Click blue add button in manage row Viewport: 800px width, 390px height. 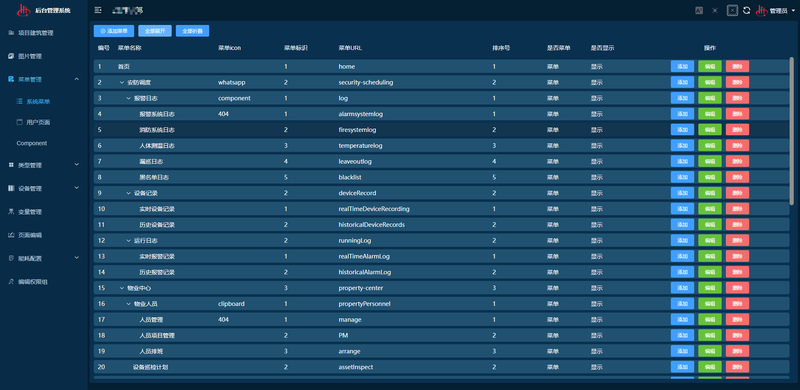tap(682, 320)
